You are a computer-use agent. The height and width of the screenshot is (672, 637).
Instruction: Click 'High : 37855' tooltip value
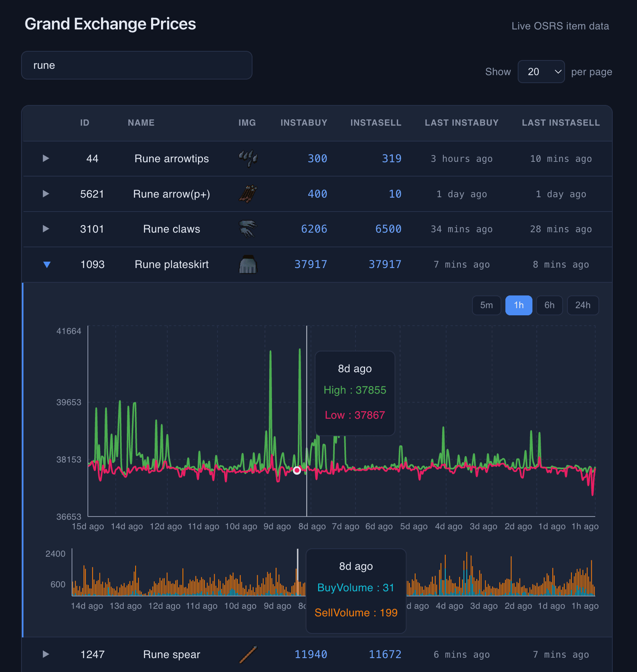(x=355, y=390)
